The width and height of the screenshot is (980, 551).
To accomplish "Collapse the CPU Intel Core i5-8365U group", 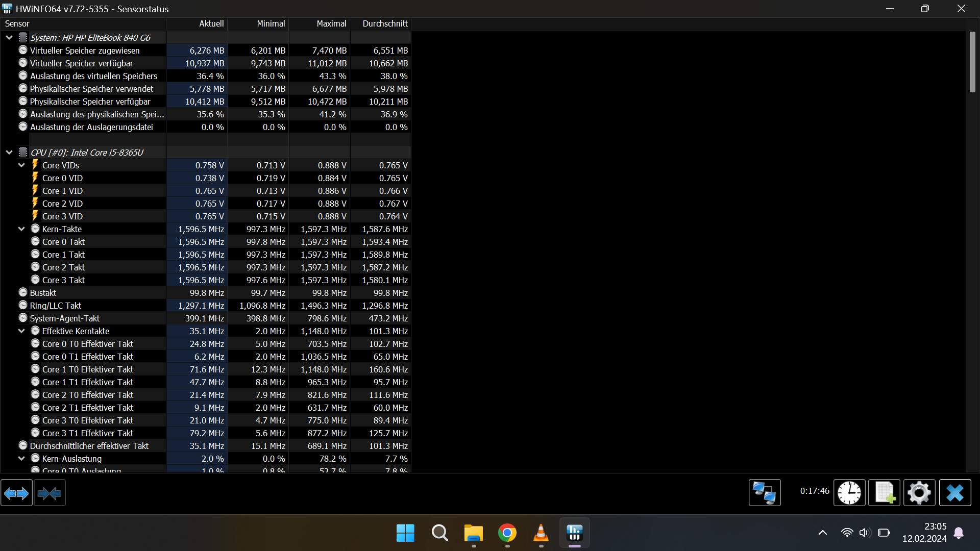I will tap(9, 153).
